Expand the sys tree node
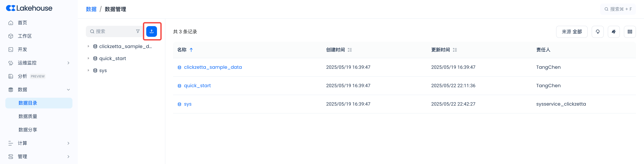The width and height of the screenshot is (644, 164). tap(89, 70)
